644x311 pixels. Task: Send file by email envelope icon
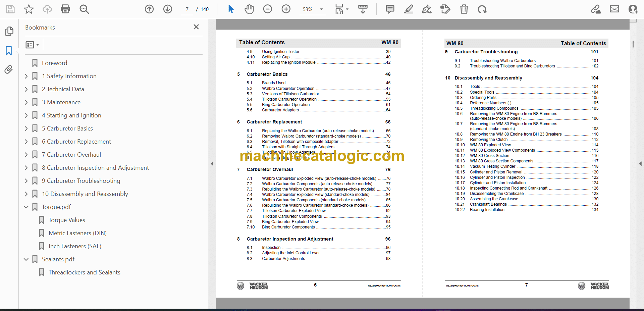pyautogui.click(x=614, y=9)
